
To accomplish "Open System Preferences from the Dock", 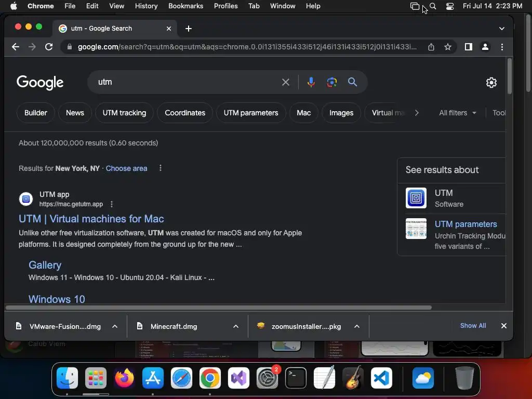I will [267, 378].
